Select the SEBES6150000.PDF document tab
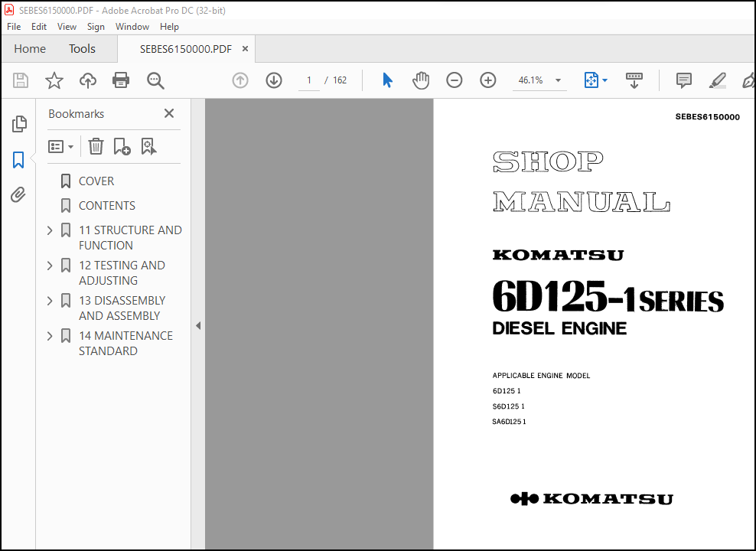The height and width of the screenshot is (551, 756). [x=186, y=49]
